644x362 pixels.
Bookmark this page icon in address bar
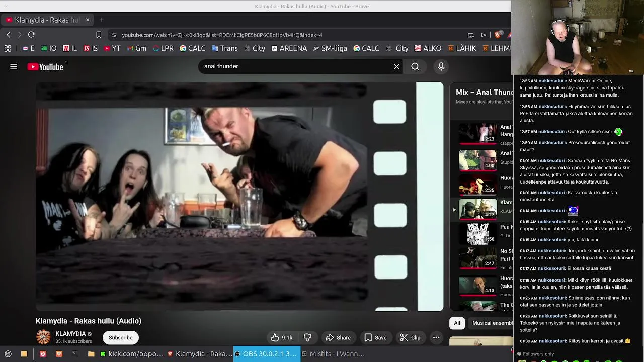click(x=99, y=35)
